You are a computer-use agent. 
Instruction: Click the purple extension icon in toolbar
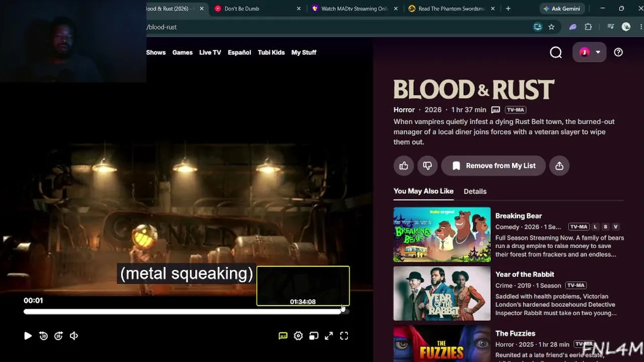tap(573, 27)
